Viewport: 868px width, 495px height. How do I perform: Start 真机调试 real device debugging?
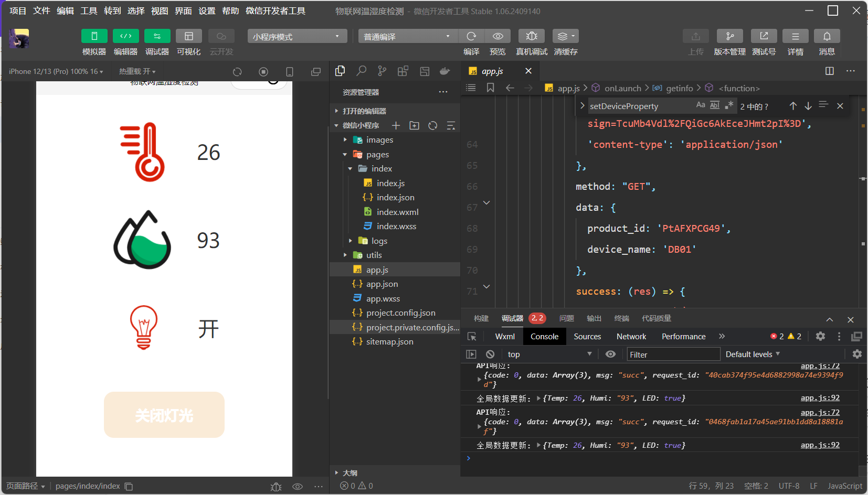click(x=532, y=36)
